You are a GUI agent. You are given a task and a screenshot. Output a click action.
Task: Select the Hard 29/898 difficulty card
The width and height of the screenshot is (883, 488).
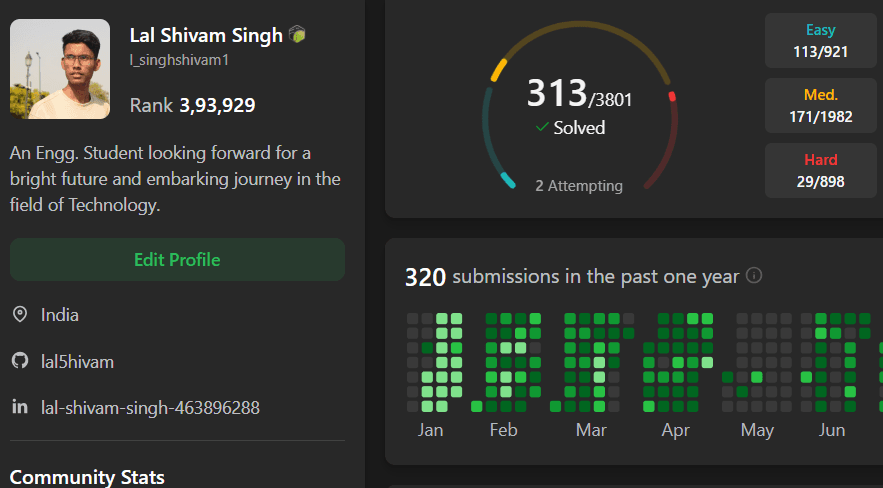820,170
